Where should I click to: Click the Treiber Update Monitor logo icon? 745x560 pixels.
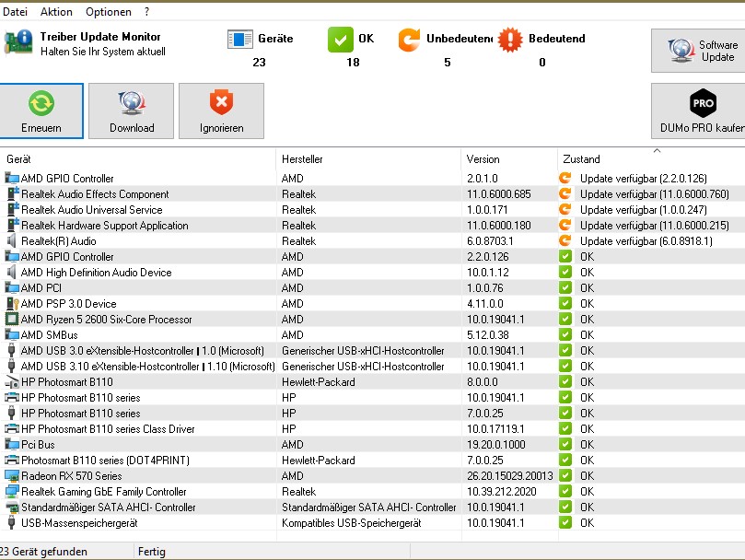18,41
